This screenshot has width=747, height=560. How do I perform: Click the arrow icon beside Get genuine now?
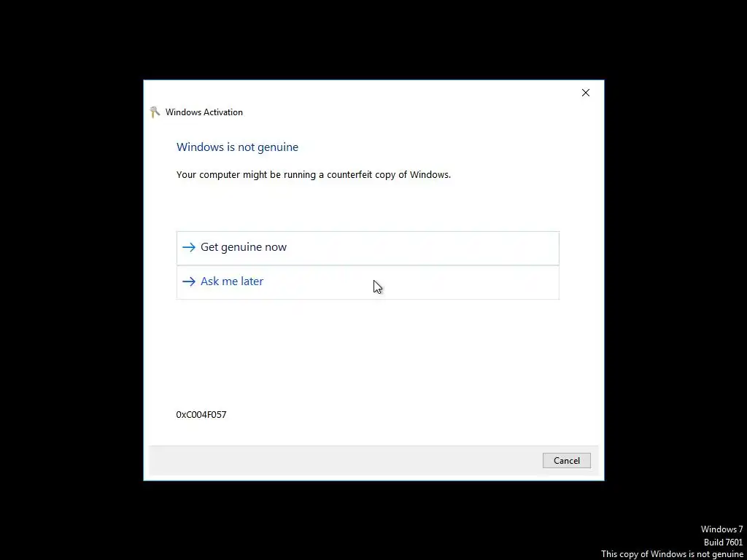189,247
